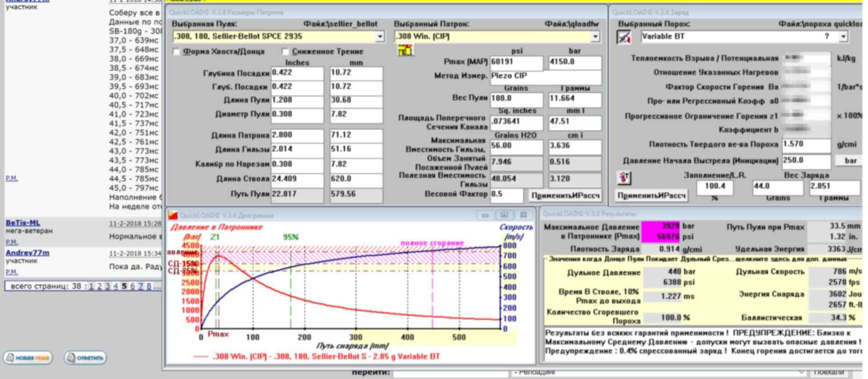The height and width of the screenshot is (379, 868).
Task: Click the Длина Гильзы inches field 2.014
Action: coord(297,150)
